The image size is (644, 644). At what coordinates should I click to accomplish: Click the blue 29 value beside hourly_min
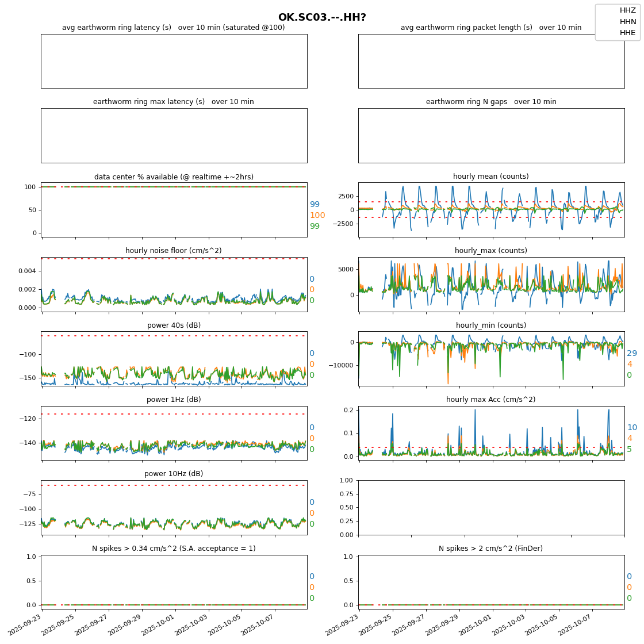[x=632, y=354]
